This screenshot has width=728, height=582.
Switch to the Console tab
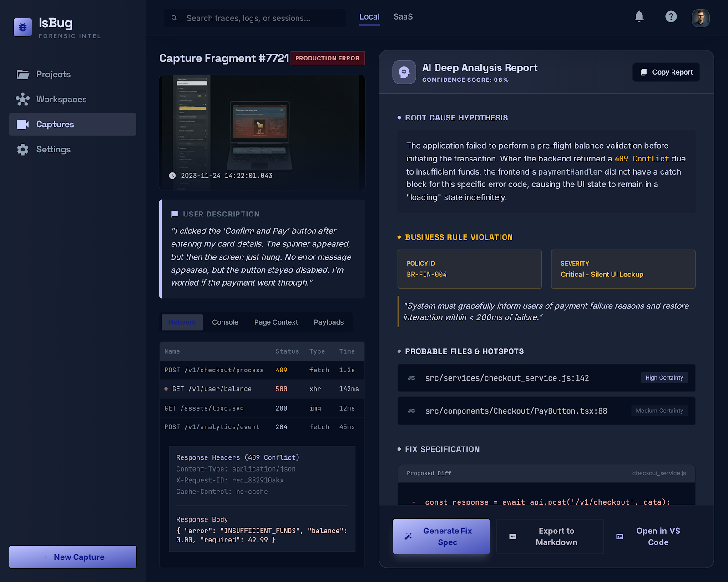pyautogui.click(x=225, y=322)
